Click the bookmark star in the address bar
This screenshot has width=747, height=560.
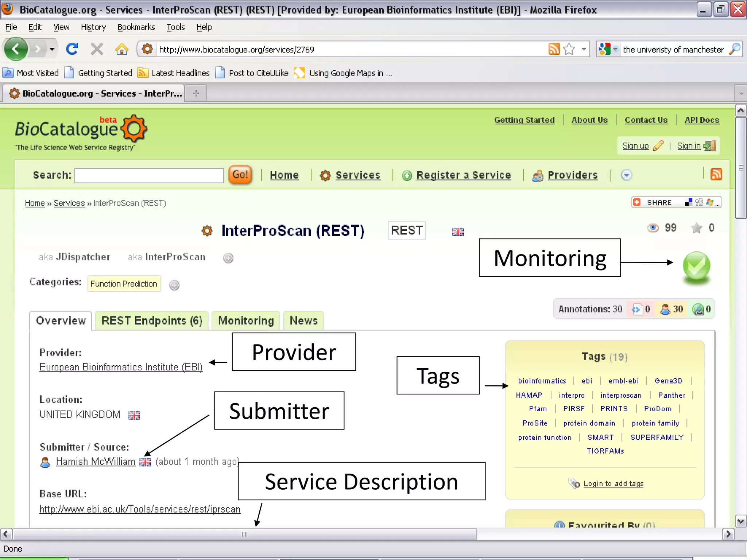[x=569, y=49]
